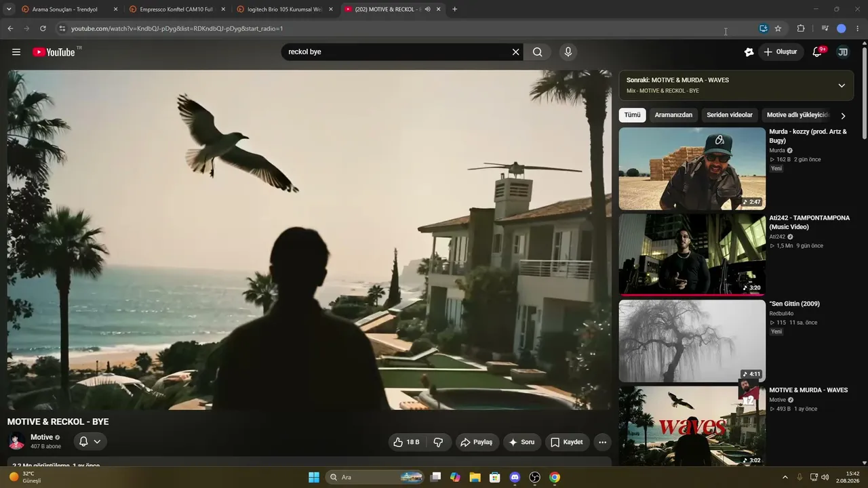The width and height of the screenshot is (868, 488).
Task: Clear the 'reckol bye' search text
Action: point(515,52)
